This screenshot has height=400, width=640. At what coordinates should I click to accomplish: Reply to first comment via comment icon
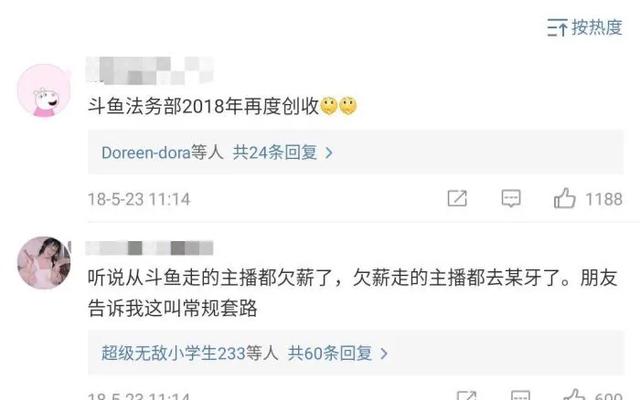click(511, 199)
